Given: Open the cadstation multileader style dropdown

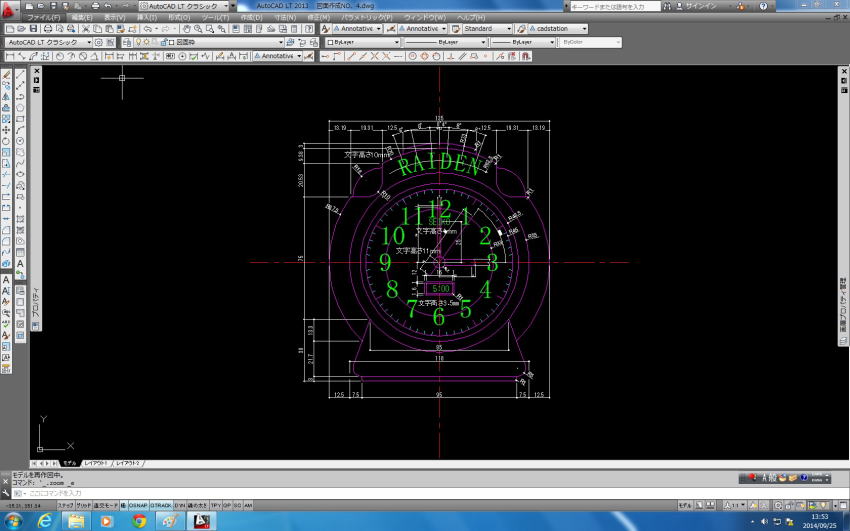Looking at the screenshot, I should click(x=558, y=29).
